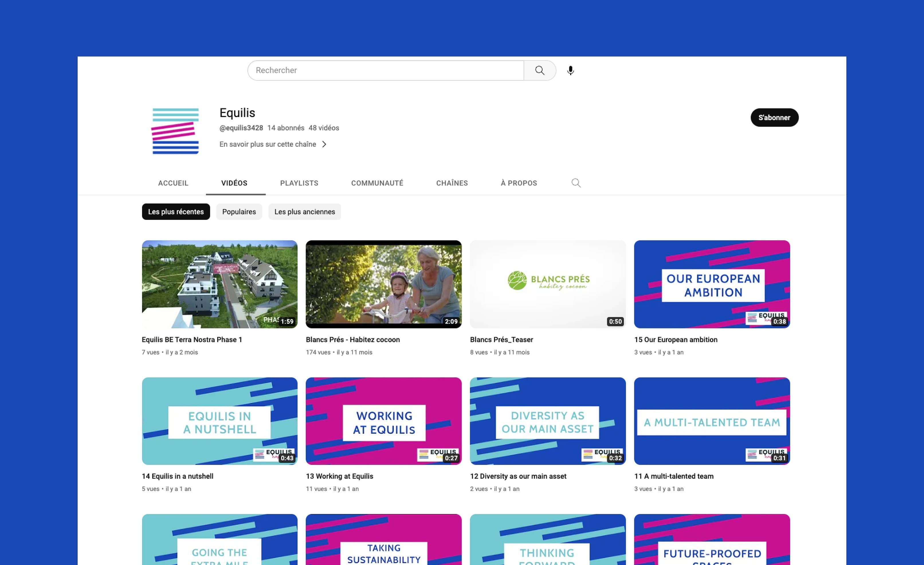Start voice search with microphone icon
This screenshot has height=565, width=924.
[x=570, y=70]
